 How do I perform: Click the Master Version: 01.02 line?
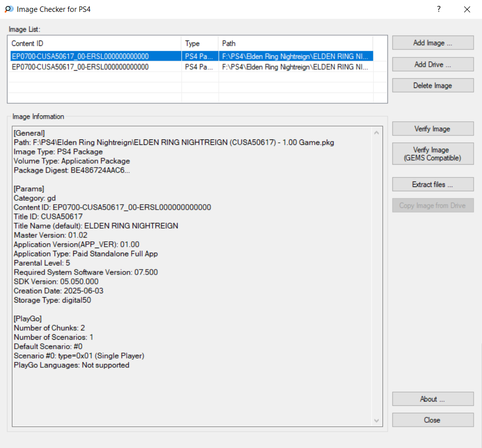(x=50, y=235)
